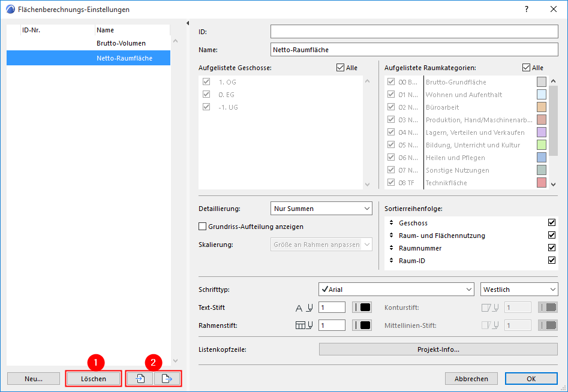Click the Technikfläche color swatch
This screenshot has height=392, width=568.
coord(542,182)
